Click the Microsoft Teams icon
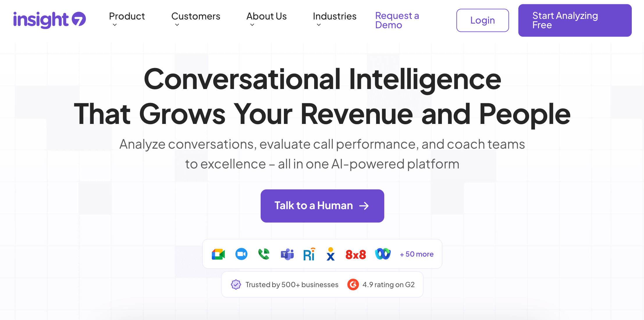 [x=287, y=254]
